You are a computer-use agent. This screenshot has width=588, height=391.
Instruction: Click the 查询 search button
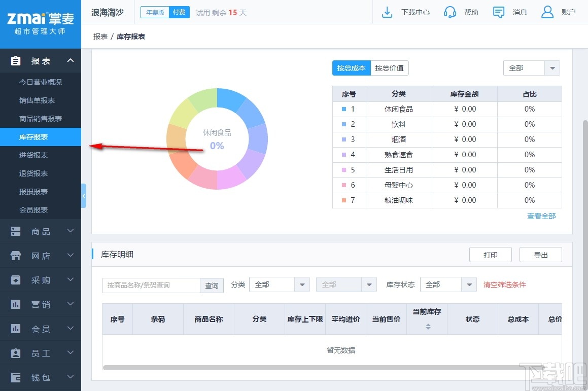pos(212,286)
